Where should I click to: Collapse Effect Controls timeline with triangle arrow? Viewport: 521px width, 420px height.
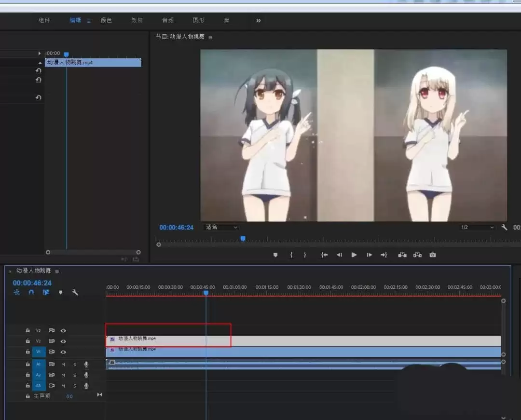[x=40, y=53]
